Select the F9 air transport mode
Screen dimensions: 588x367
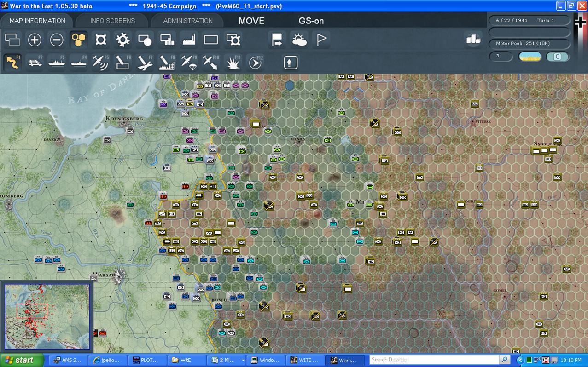pos(189,63)
